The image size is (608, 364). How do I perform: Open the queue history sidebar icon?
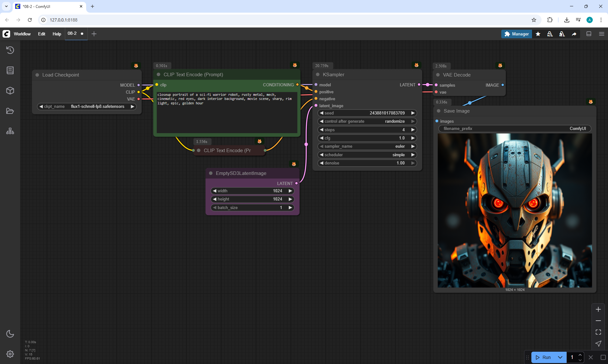[10, 50]
